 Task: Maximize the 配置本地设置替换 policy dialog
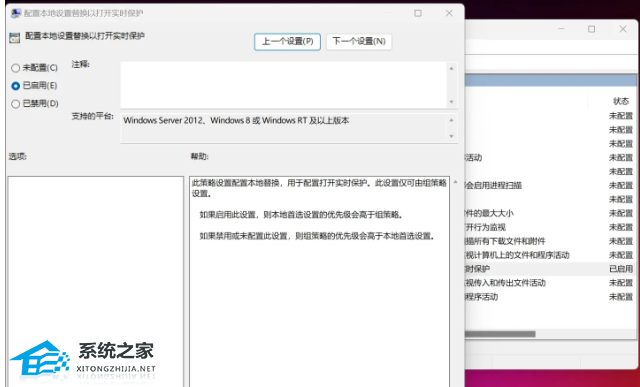418,13
